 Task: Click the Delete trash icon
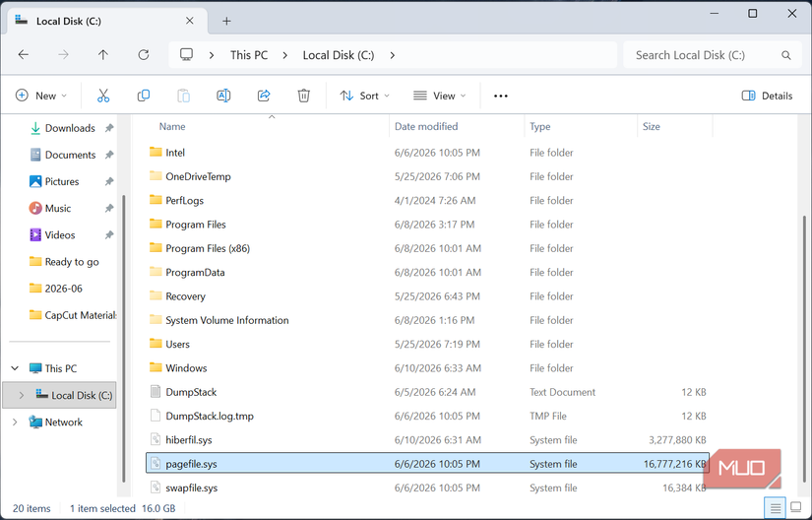click(304, 96)
